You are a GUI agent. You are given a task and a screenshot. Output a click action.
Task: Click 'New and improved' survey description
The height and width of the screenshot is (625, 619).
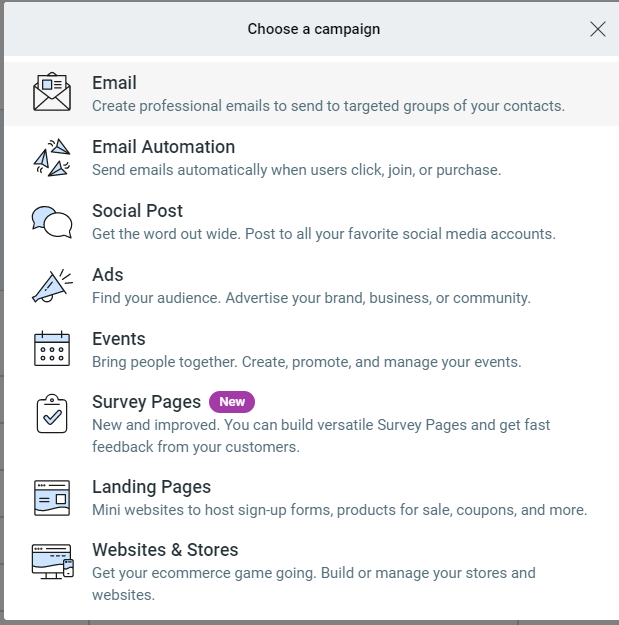coord(321,436)
